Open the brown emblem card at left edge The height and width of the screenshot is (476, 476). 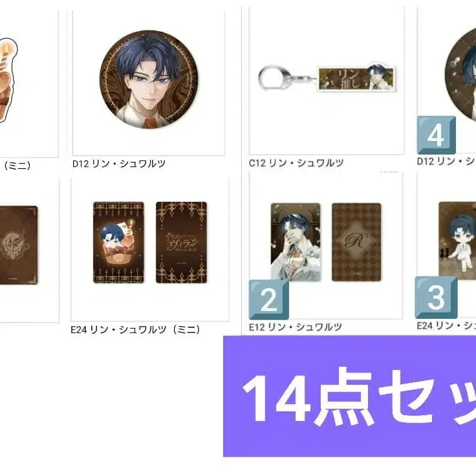click(x=19, y=245)
